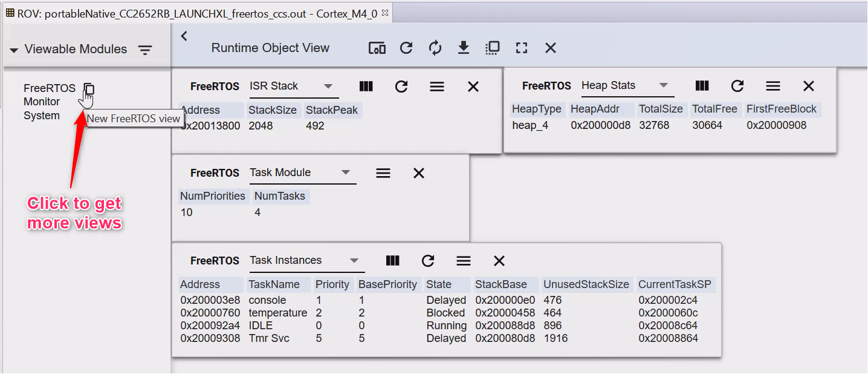868x374 pixels.
Task: Expand the ISR Stack view dropdown
Action: click(x=328, y=86)
